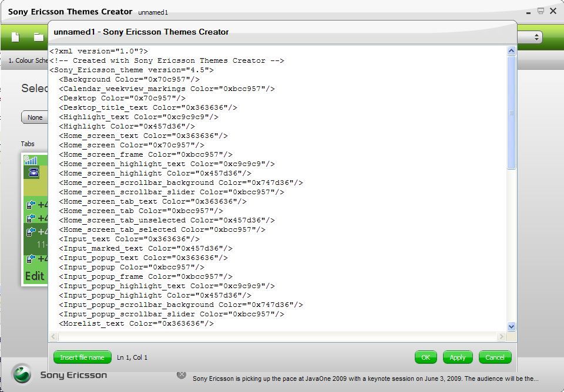The width and height of the screenshot is (564, 392).
Task: Click the Highlight_text Color line
Action: click(x=139, y=117)
